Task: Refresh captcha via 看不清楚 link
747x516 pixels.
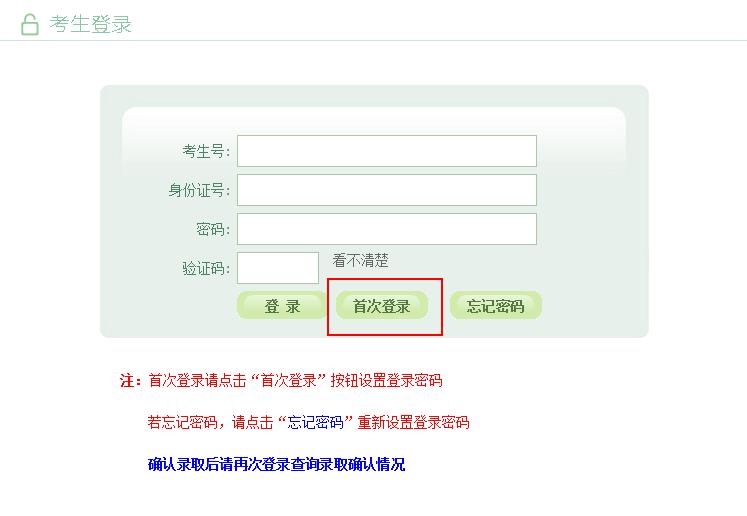Action: click(361, 260)
